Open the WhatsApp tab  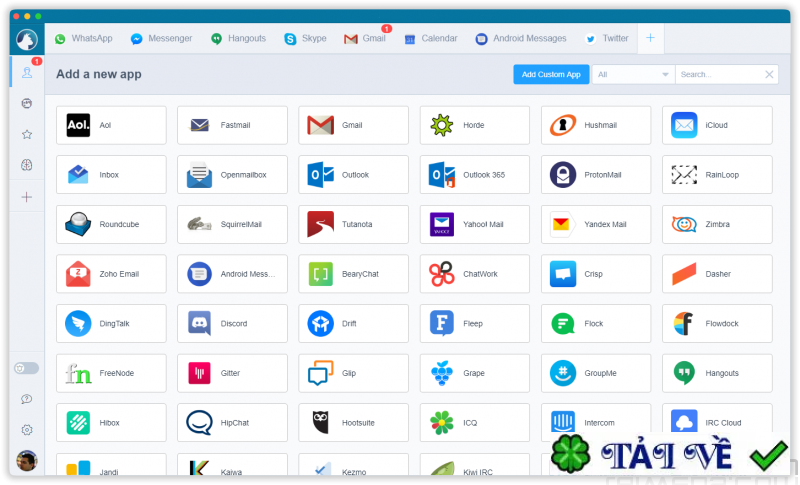(x=84, y=38)
